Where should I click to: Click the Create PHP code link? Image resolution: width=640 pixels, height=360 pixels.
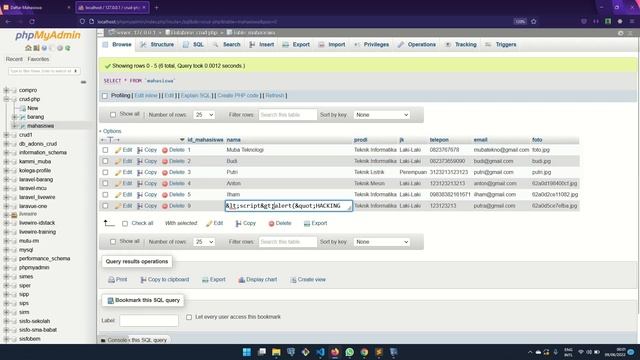(x=238, y=96)
